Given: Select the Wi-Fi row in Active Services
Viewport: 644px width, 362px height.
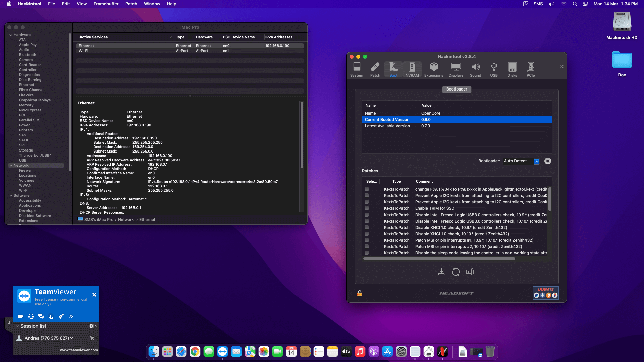Looking at the screenshot, I should pos(190,51).
